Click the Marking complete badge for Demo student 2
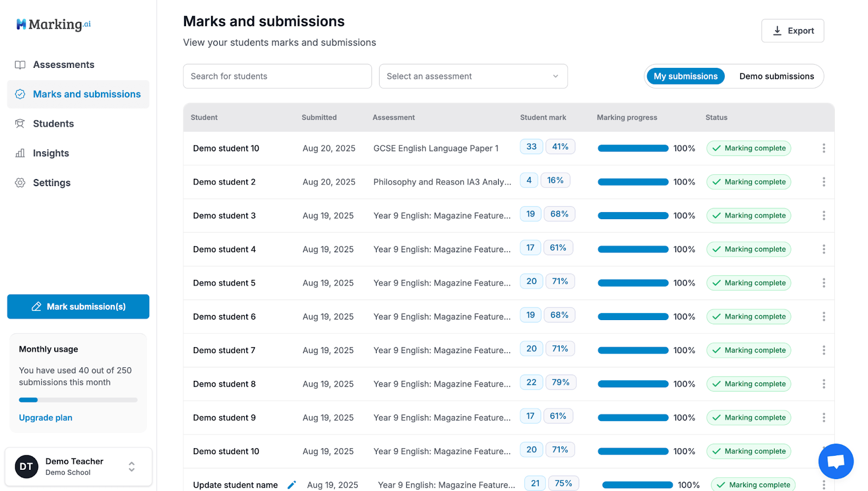 point(749,182)
